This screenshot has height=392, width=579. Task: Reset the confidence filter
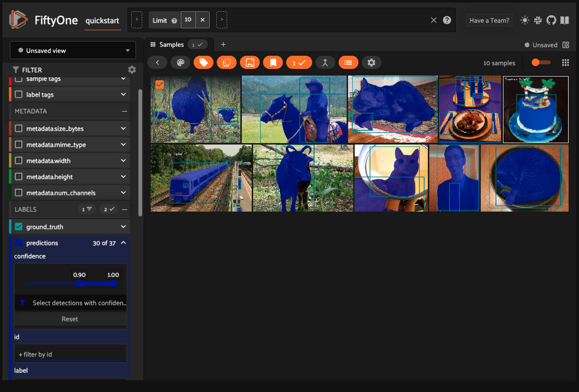(70, 319)
